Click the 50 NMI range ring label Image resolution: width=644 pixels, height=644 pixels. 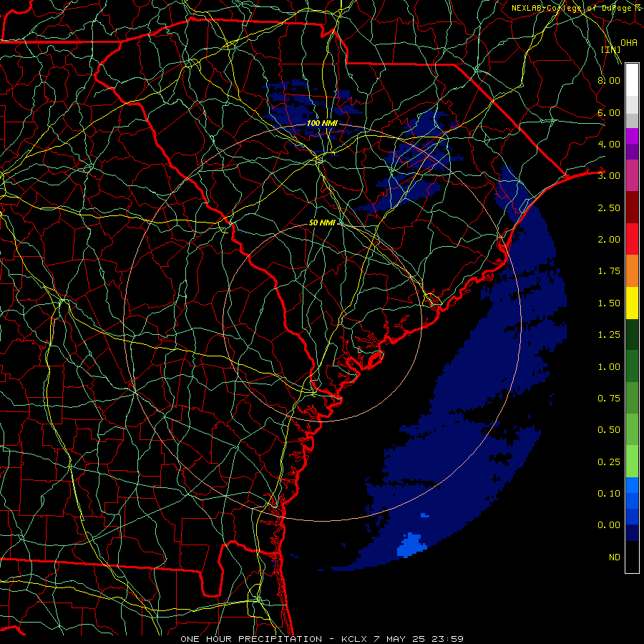(322, 223)
